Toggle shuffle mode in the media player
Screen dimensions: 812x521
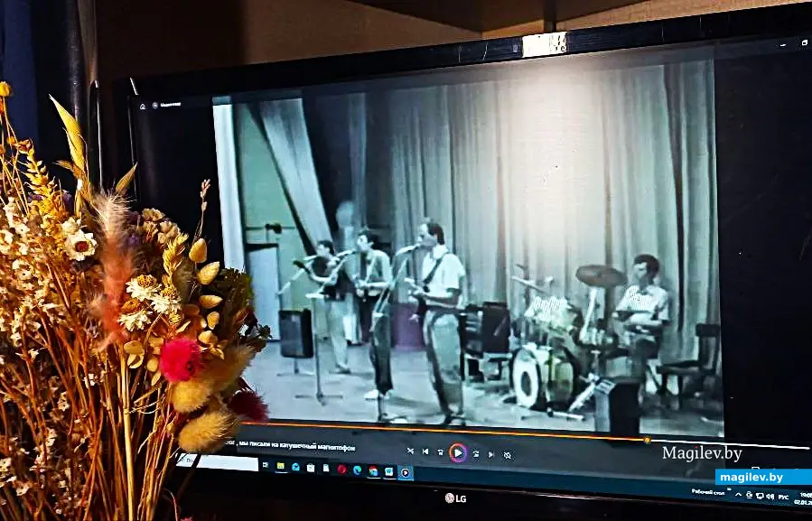tap(410, 450)
